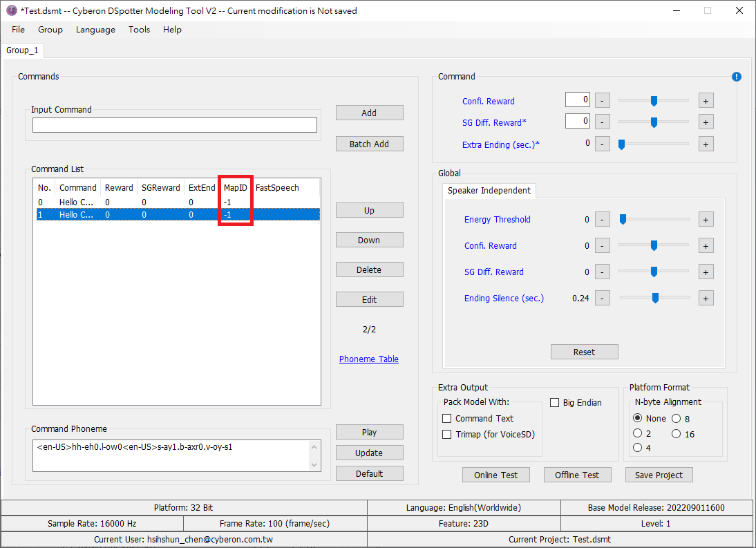Click the Command Confi. Reward value box
The width and height of the screenshot is (756, 548).
(x=578, y=100)
